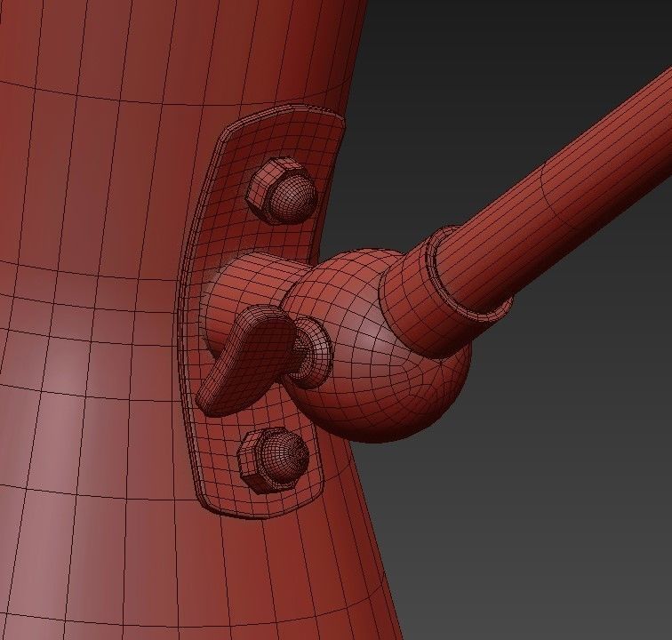
Task: Select the lower hex bolt on the plate
Action: (274, 460)
